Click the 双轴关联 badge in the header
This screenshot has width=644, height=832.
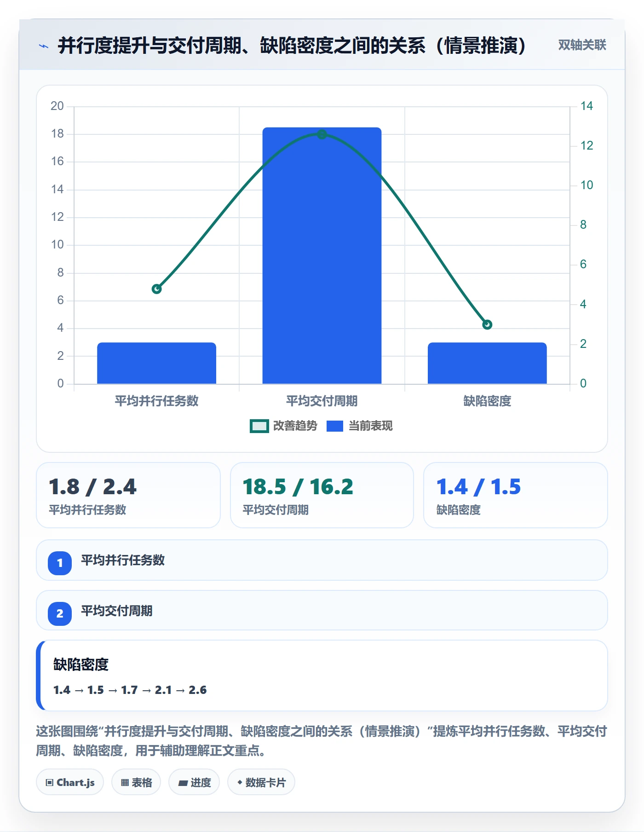pyautogui.click(x=582, y=45)
